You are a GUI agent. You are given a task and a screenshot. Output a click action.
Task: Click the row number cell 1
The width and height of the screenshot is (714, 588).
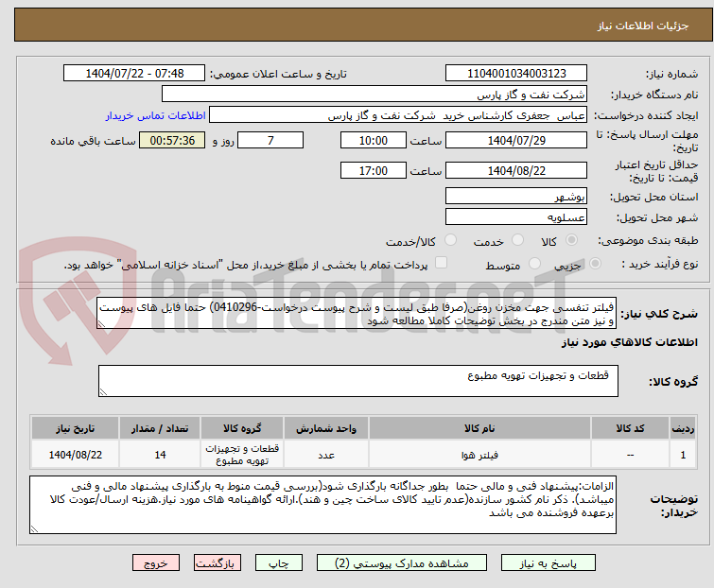pyautogui.click(x=683, y=455)
